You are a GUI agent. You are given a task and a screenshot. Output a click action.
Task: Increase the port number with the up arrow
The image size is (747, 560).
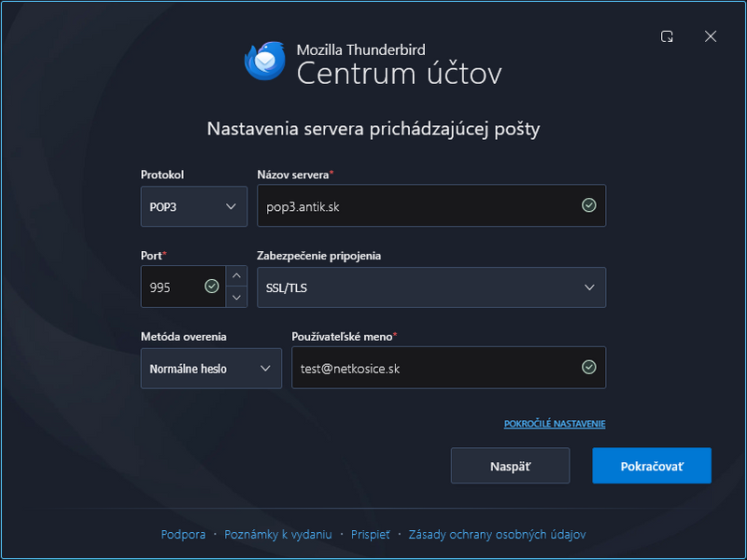click(236, 276)
